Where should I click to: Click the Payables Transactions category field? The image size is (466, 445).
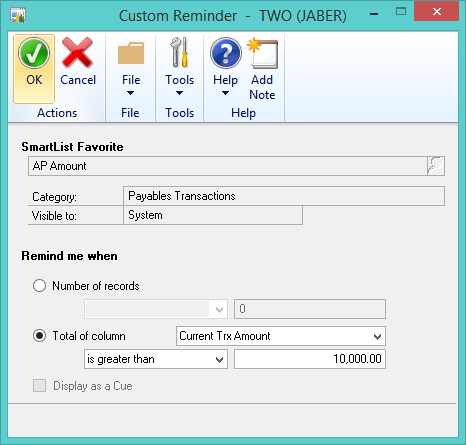[x=284, y=196]
